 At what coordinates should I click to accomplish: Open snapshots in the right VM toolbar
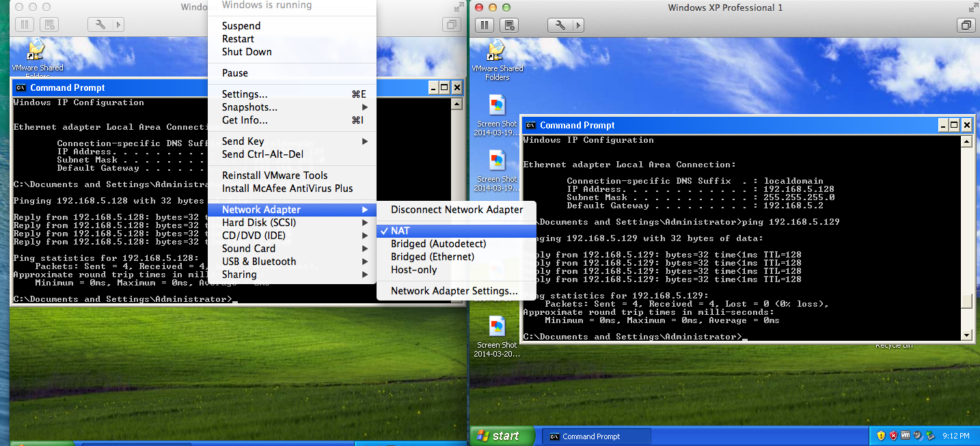click(508, 25)
